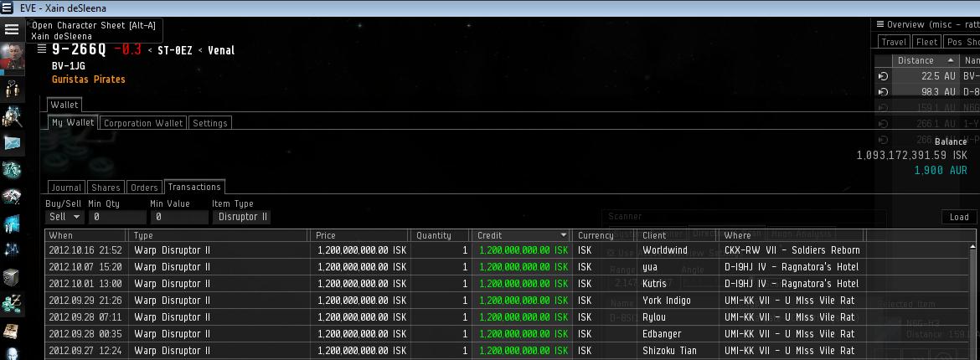This screenshot has width=980, height=360.
Task: Open the green coins Wallet icon
Action: pyautogui.click(x=12, y=304)
